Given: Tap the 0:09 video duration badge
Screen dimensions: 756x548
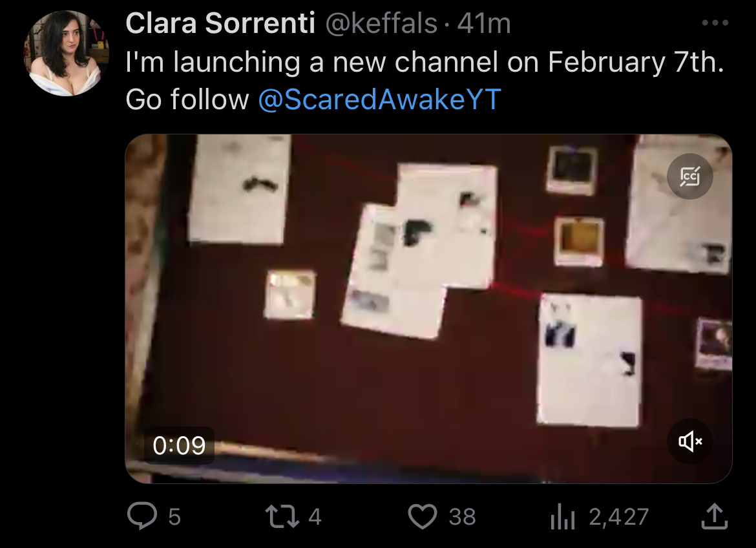Looking at the screenshot, I should tap(179, 445).
